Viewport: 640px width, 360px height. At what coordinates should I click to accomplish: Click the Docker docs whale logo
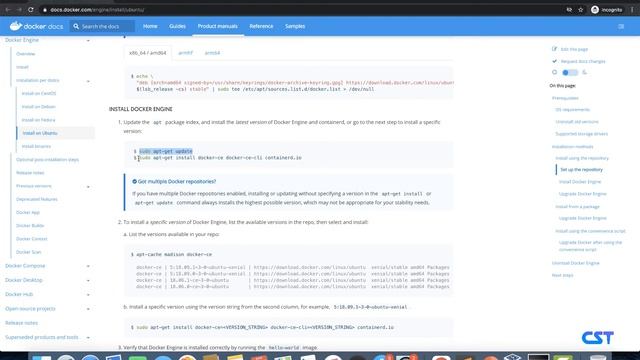(x=16, y=26)
